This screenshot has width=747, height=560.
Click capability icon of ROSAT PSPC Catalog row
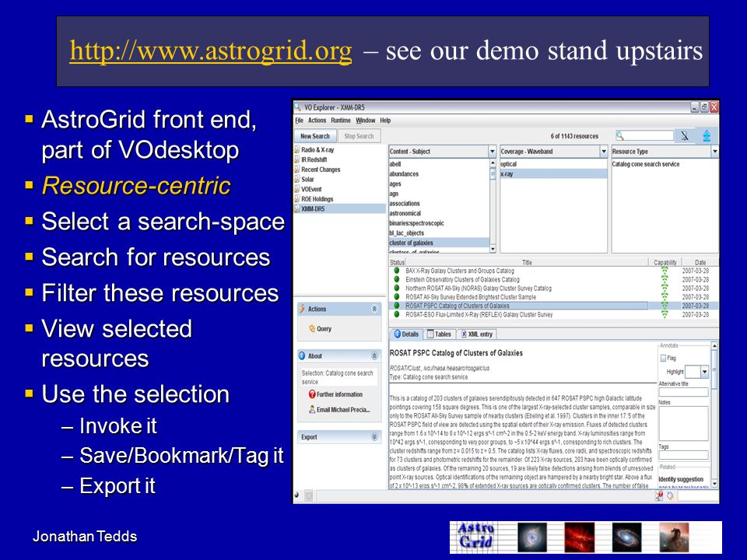(x=665, y=306)
